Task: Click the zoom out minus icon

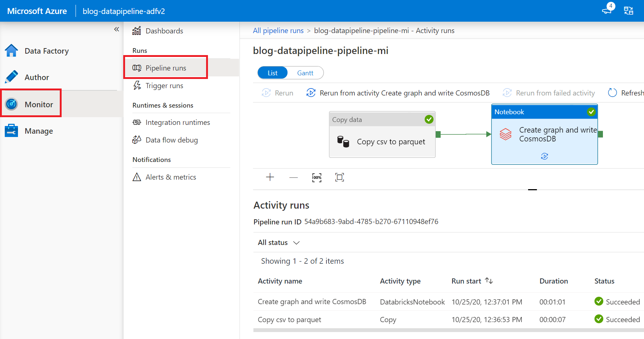Action: click(293, 177)
